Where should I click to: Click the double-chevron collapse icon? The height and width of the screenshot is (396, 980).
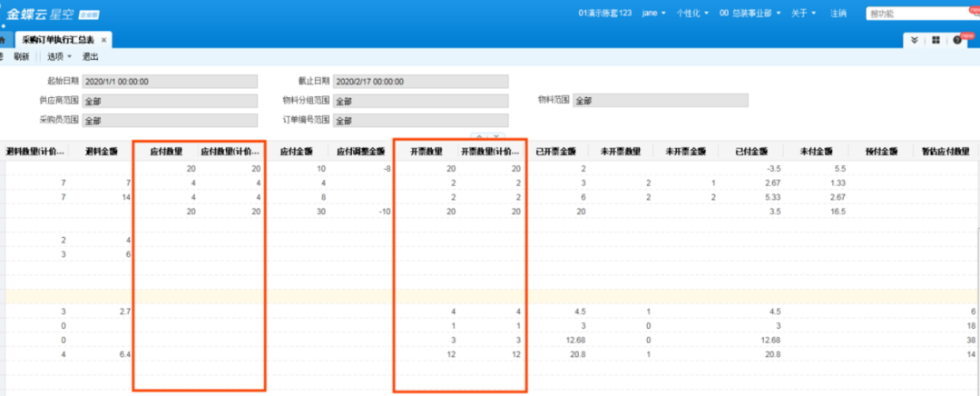(915, 40)
